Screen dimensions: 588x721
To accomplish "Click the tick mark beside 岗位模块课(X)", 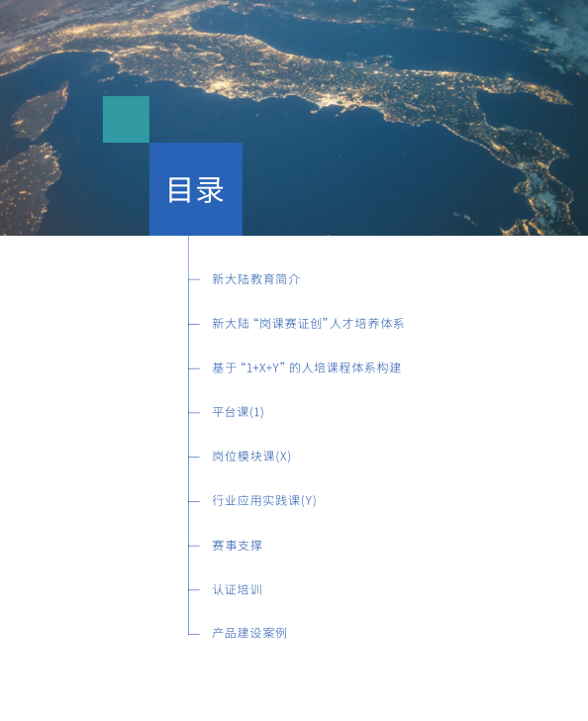I will coord(194,458).
